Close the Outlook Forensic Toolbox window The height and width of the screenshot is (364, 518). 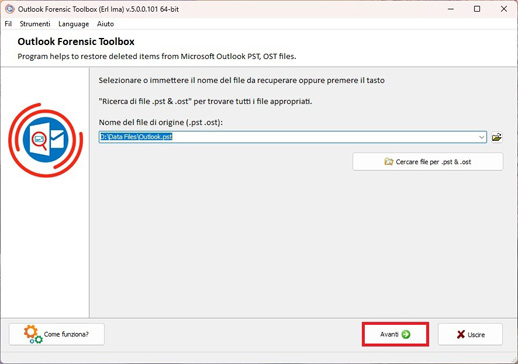[x=504, y=9]
